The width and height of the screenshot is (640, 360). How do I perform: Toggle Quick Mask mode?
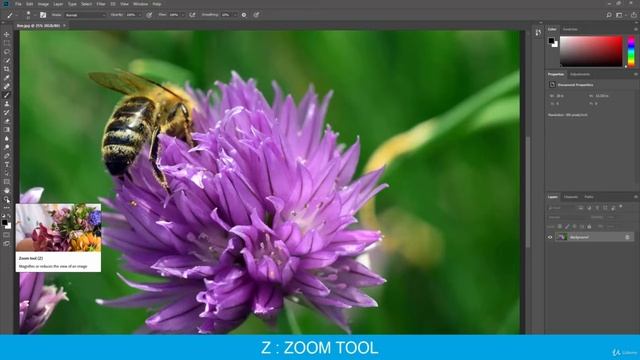(7, 235)
